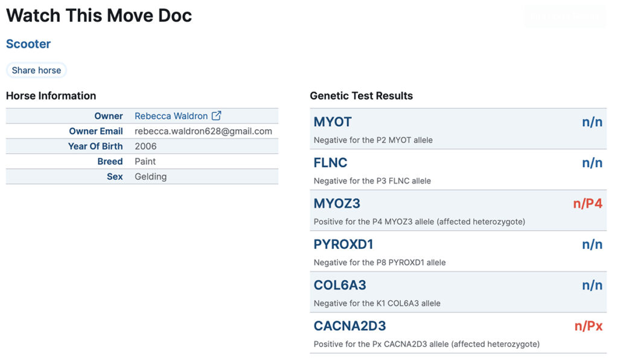Image resolution: width=618 pixels, height=364 pixels.
Task: Click the Gelding sex value
Action: point(150,176)
